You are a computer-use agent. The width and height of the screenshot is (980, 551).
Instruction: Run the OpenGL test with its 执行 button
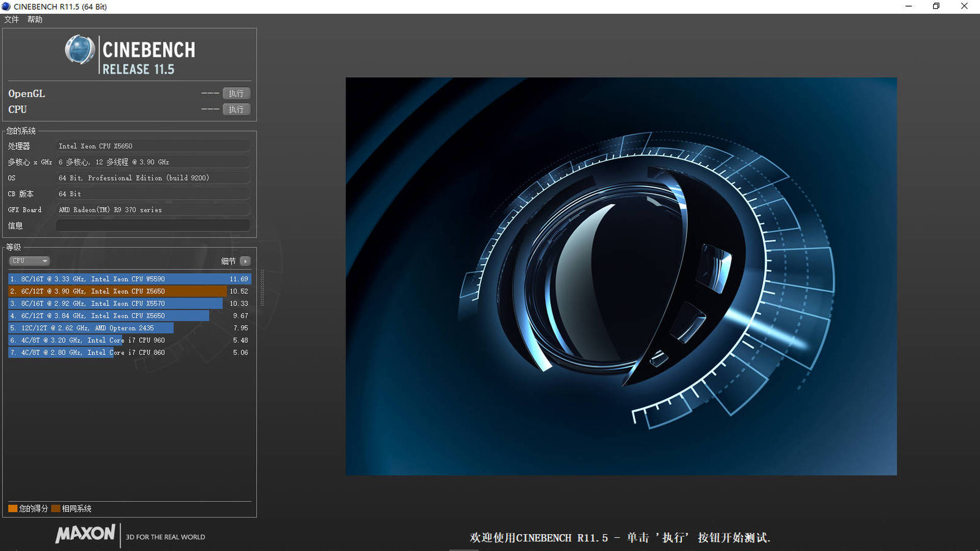(236, 93)
